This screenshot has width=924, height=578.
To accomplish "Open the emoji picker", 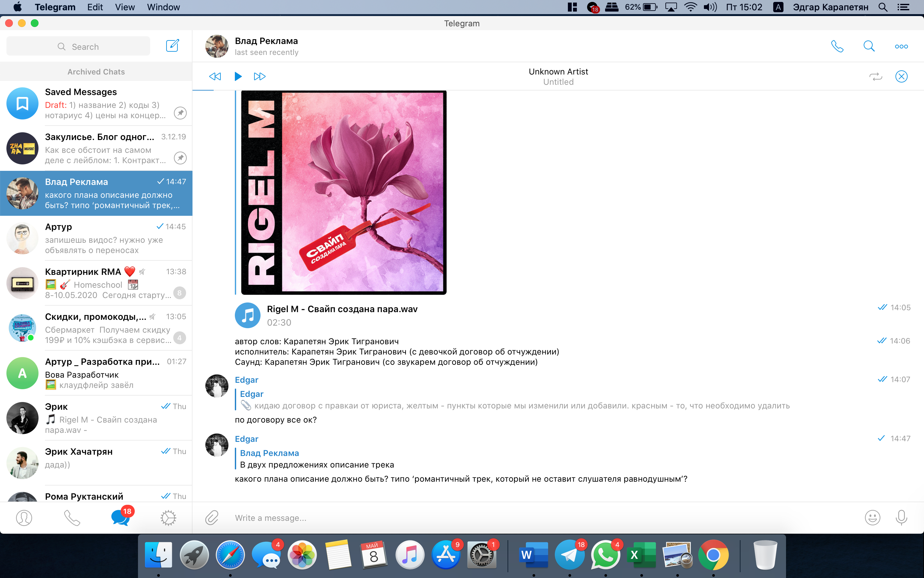I will (x=872, y=518).
